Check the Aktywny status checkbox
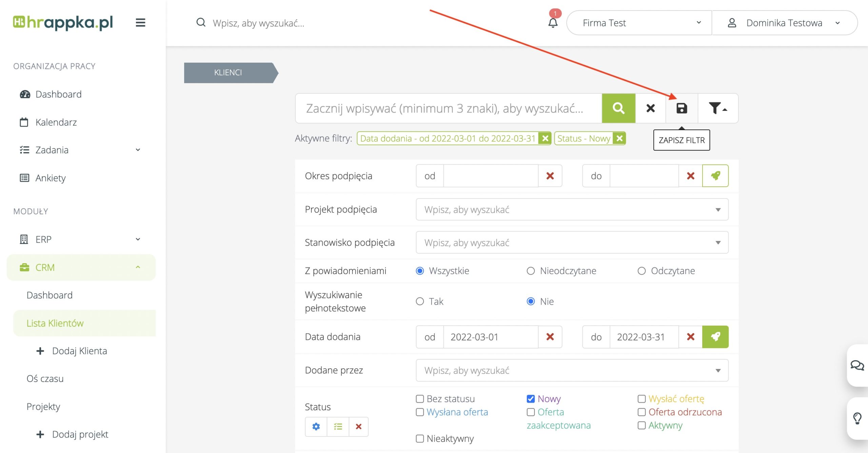868x453 pixels. click(x=642, y=425)
